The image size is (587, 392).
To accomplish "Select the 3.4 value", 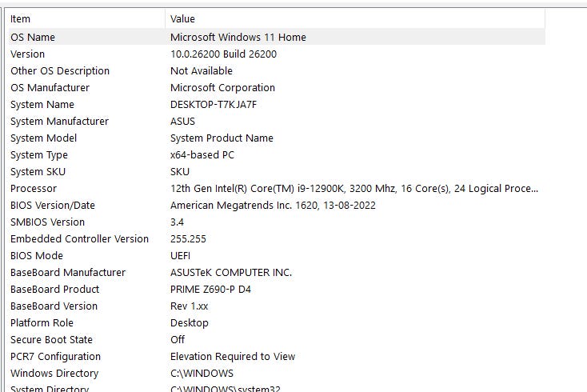I will point(177,222).
